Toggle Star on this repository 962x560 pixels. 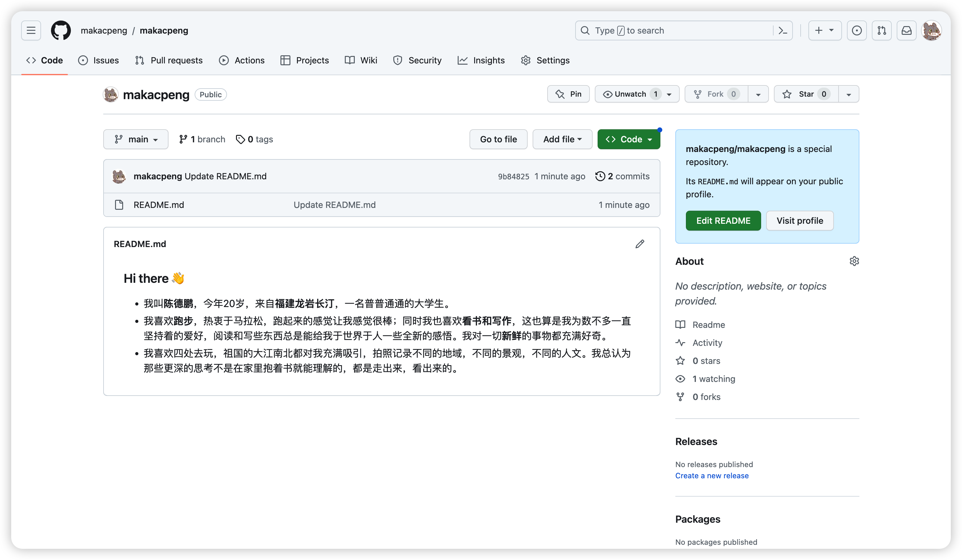806,94
